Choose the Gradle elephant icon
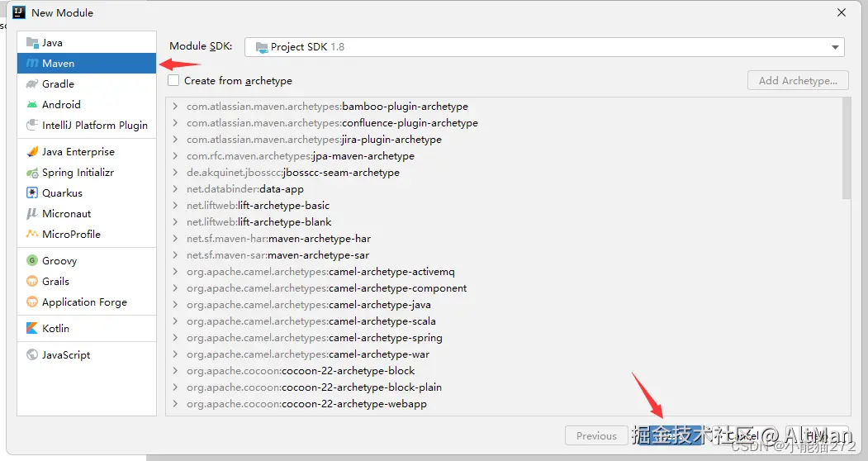 click(x=32, y=83)
